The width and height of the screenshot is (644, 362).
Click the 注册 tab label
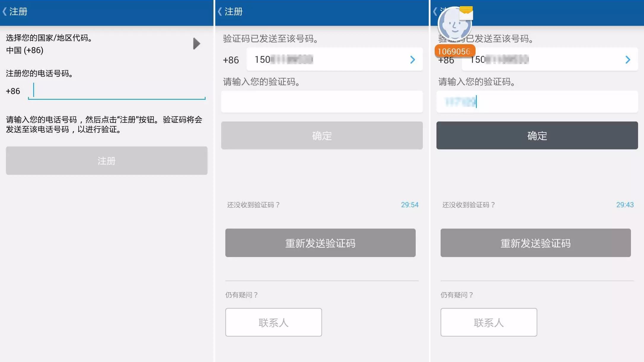coord(19,12)
